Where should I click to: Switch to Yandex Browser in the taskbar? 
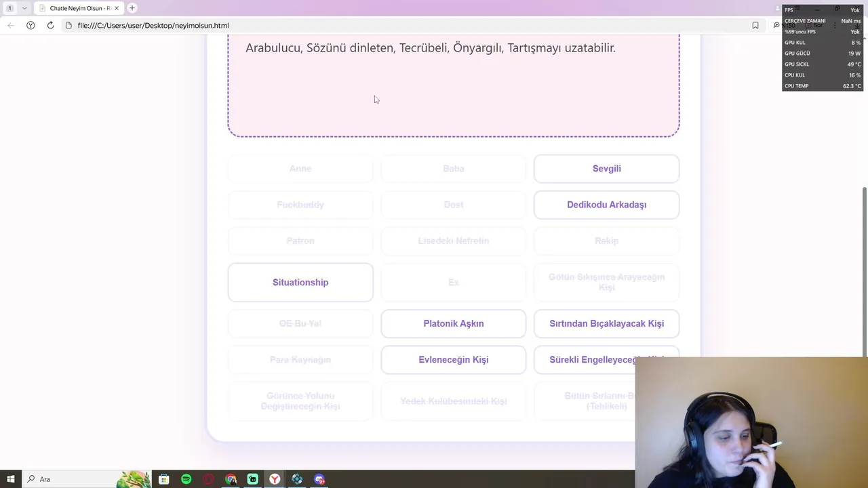click(x=275, y=479)
